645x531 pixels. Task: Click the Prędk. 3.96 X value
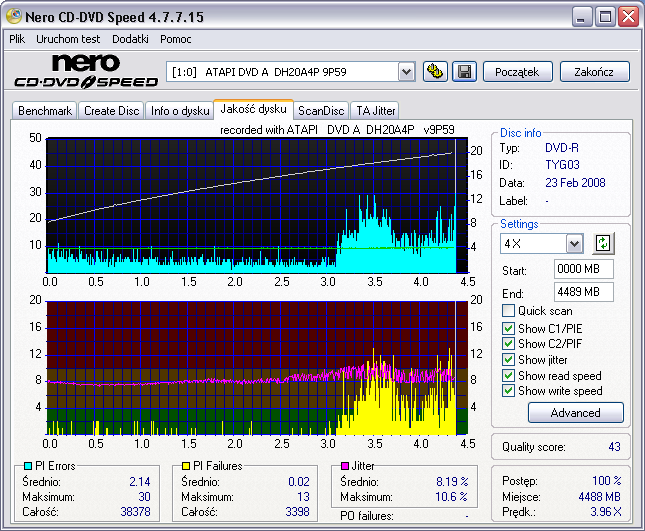606,512
